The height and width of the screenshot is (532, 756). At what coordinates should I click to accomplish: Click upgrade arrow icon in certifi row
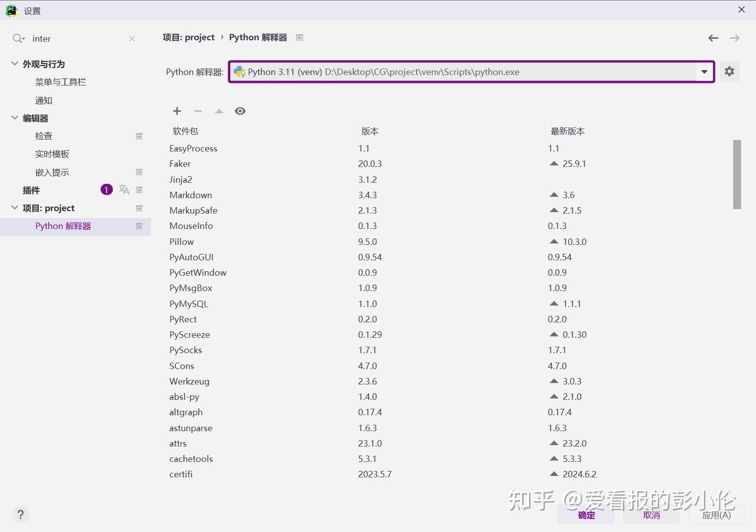(554, 474)
